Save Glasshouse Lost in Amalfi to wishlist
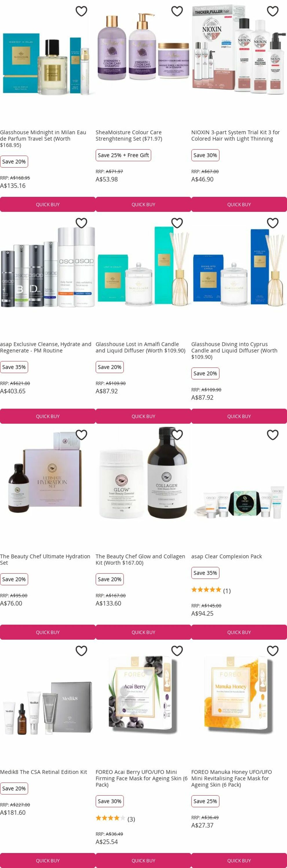287x868 pixels. (x=177, y=223)
